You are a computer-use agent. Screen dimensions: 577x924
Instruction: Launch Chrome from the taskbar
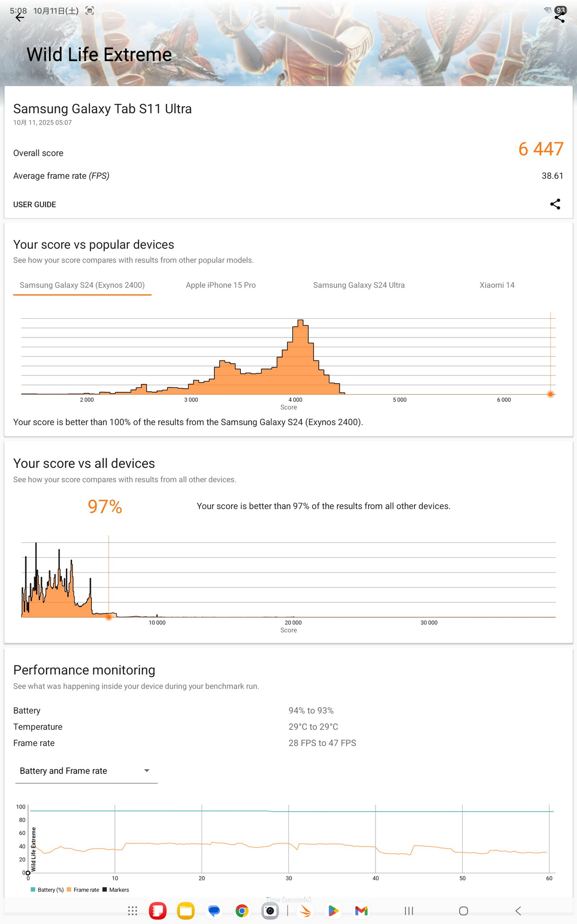coord(242,911)
